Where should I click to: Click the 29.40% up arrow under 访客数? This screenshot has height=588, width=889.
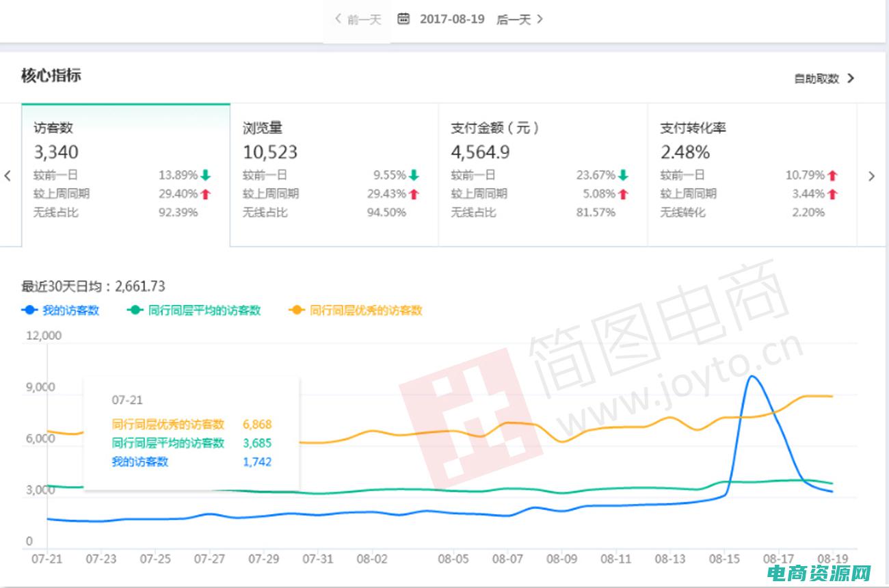coord(206,194)
